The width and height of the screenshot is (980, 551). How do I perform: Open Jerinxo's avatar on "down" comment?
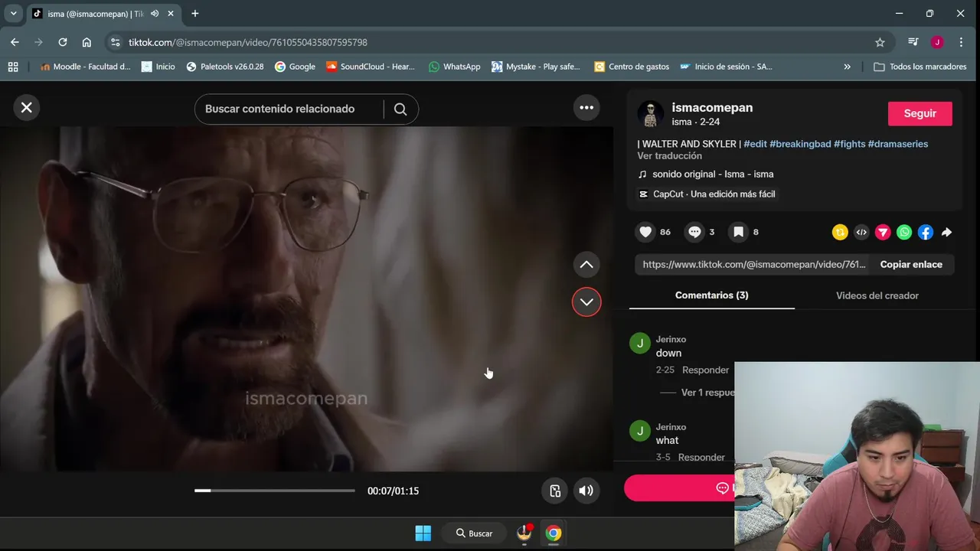pyautogui.click(x=639, y=344)
